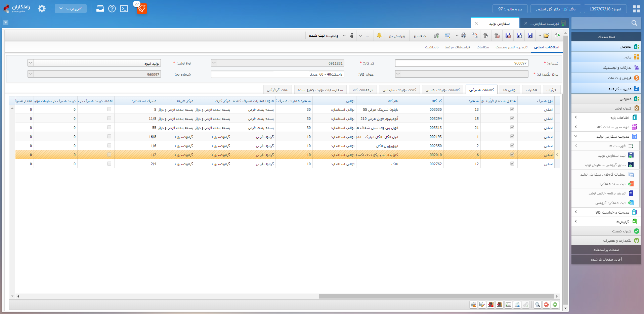Open the 'کاربر ارشد' user dropdown
The image size is (644, 314).
[71, 9]
